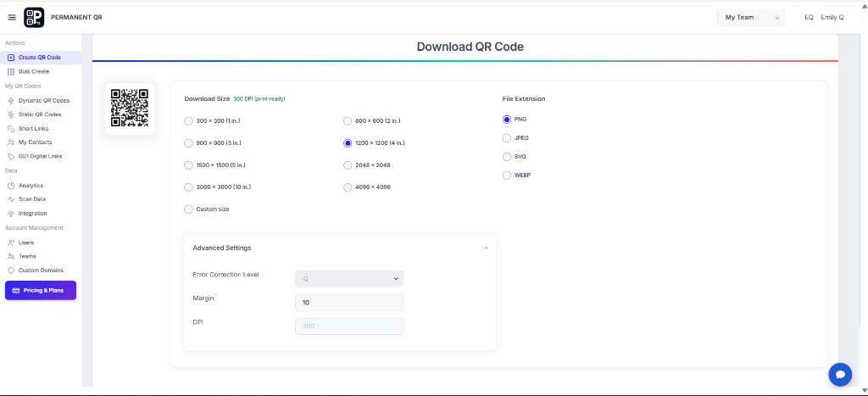The image size is (868, 396).
Task: Click the Users person icon
Action: [x=11, y=243]
